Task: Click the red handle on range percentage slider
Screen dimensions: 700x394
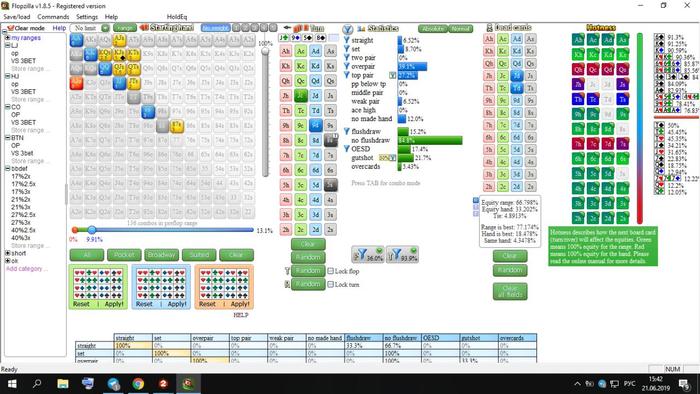Action: (75, 230)
